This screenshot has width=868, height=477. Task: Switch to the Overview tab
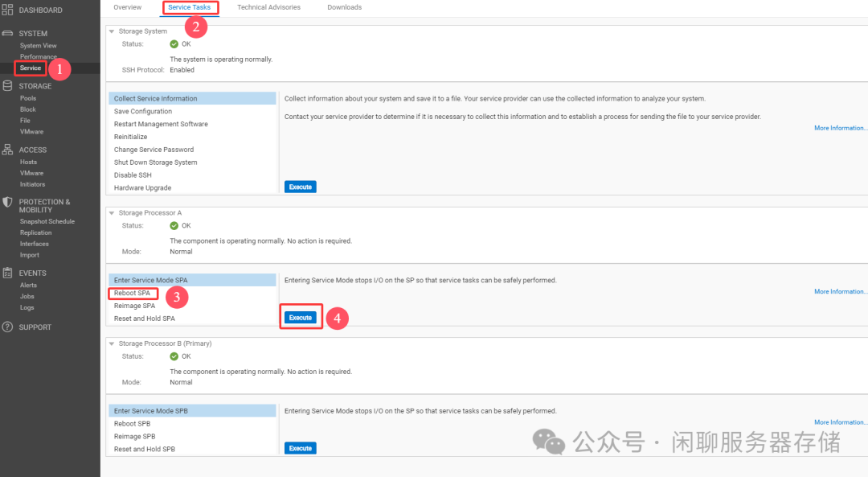(x=127, y=7)
